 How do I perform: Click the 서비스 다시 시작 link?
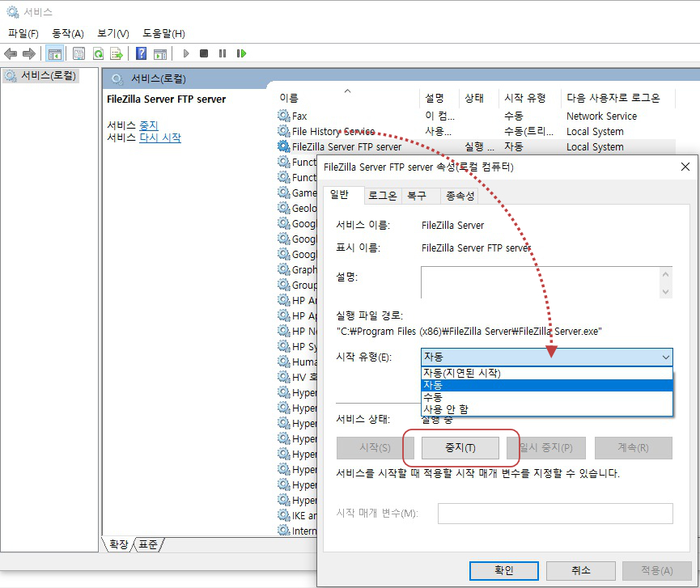(160, 137)
